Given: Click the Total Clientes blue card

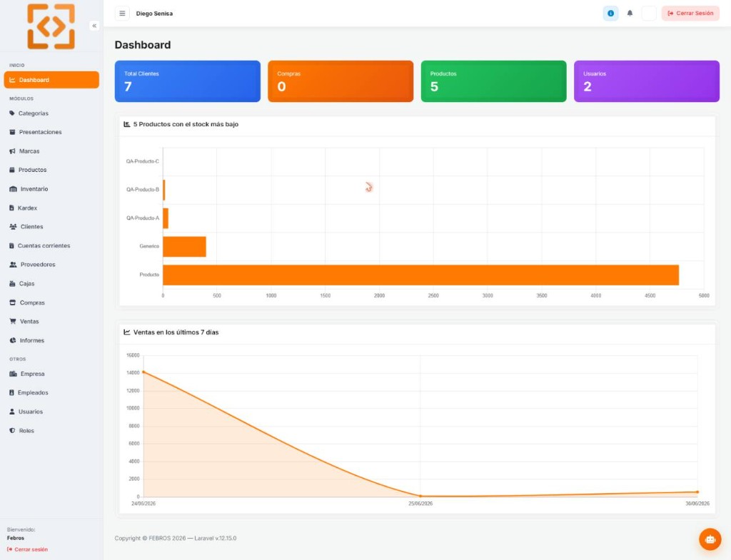Looking at the screenshot, I should click(188, 81).
